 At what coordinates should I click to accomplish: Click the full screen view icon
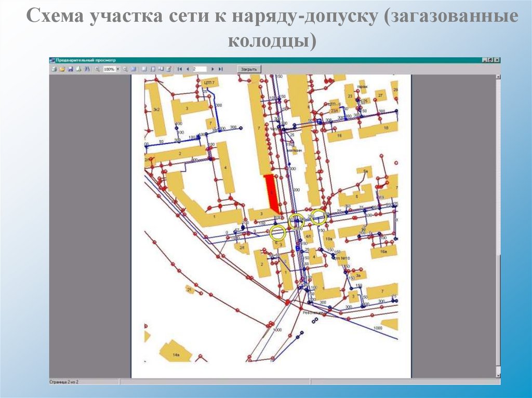(x=134, y=69)
